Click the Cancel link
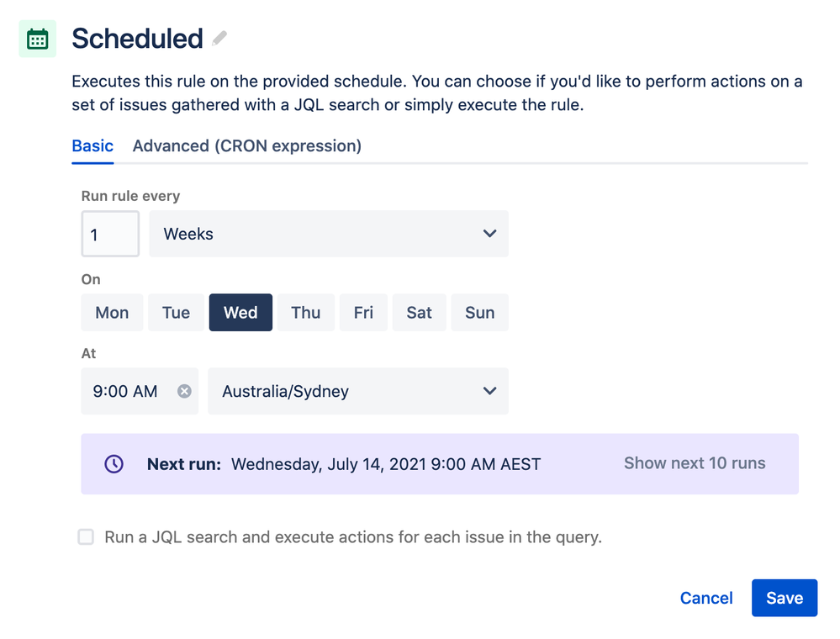Image resolution: width=840 pixels, height=639 pixels. (706, 598)
